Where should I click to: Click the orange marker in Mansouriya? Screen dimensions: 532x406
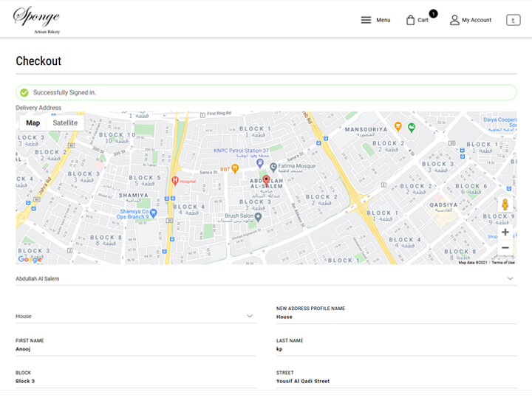coord(398,127)
